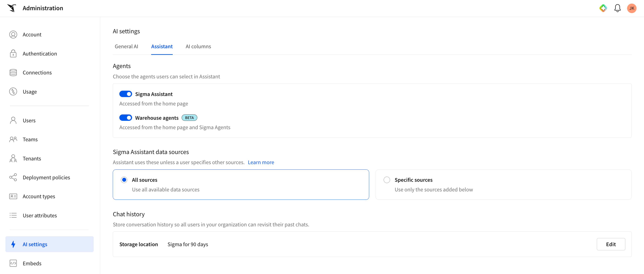Open User attributes
The width and height of the screenshot is (644, 274).
[x=49, y=215]
